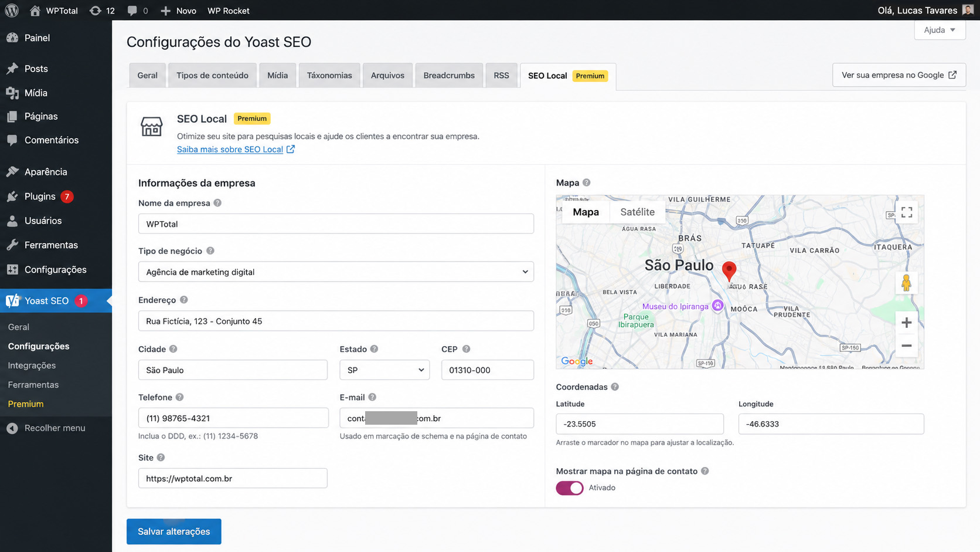
Task: Open the Estado SP dropdown
Action: tap(384, 370)
